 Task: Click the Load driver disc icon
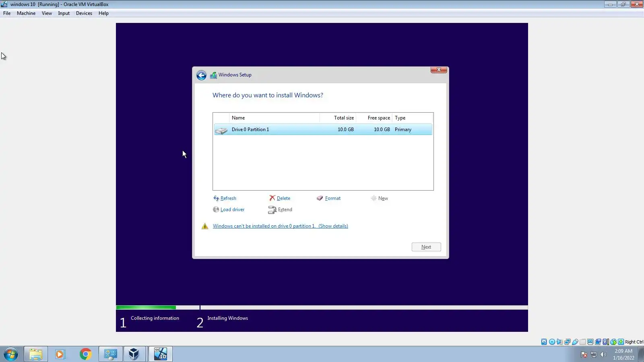coord(216,210)
